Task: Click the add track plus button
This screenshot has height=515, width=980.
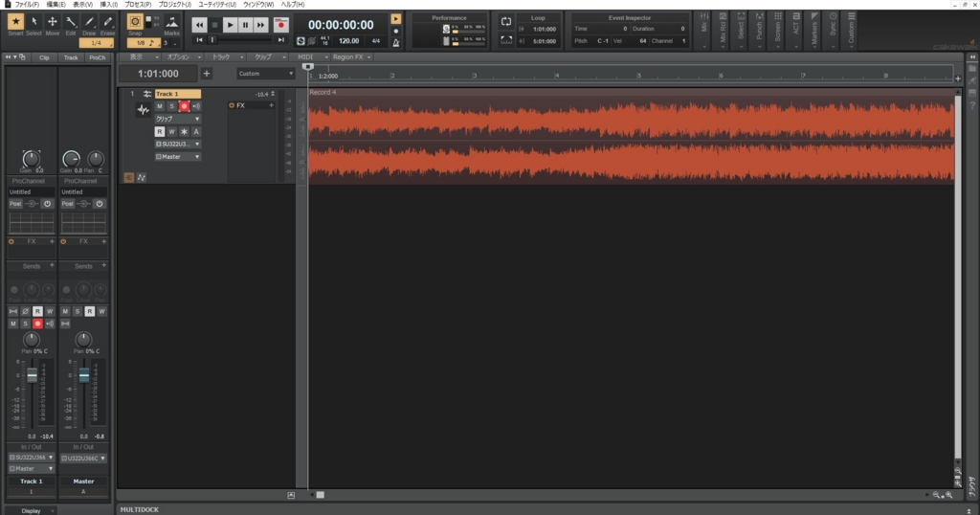Action: tap(207, 74)
